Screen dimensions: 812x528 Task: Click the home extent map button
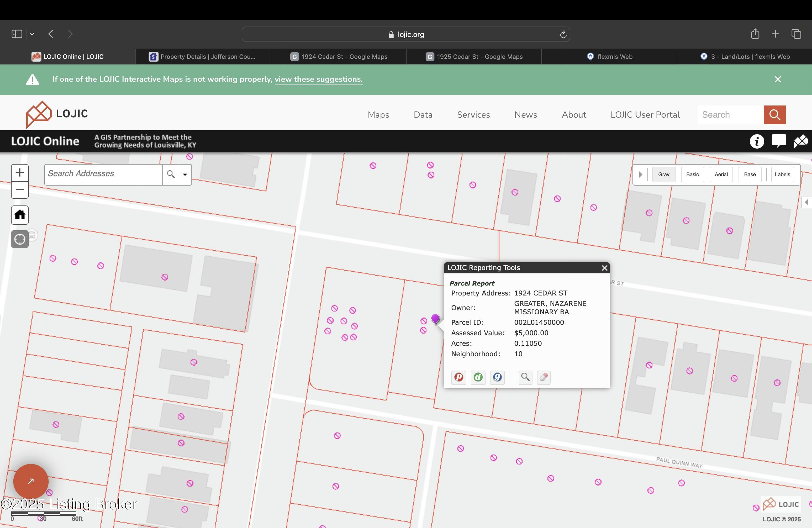tap(20, 215)
